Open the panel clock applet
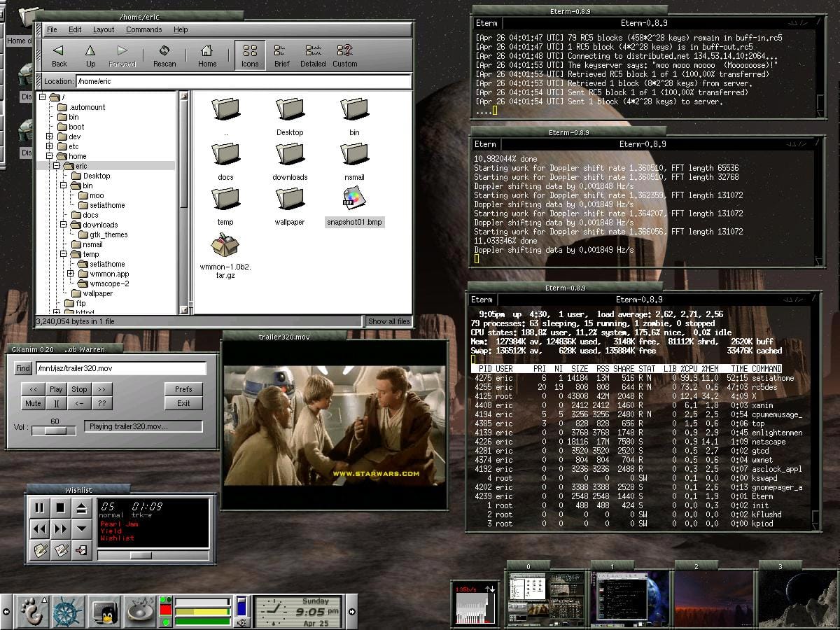Viewport: 840px width, 630px height. click(x=297, y=612)
